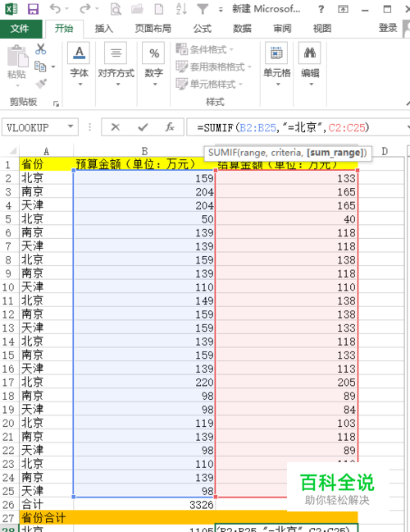Click the Save icon in quick access toolbar
Viewport: 410px width, 532px height.
click(x=33, y=9)
